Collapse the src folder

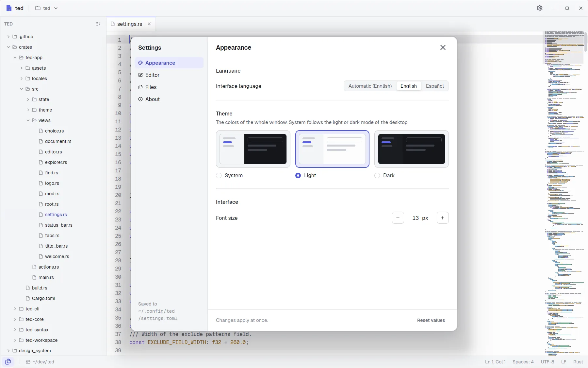22,89
